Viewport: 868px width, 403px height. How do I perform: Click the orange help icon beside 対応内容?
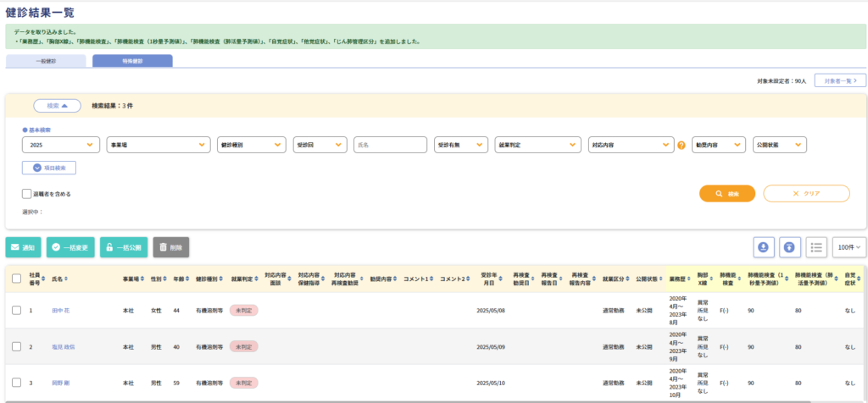tap(681, 146)
